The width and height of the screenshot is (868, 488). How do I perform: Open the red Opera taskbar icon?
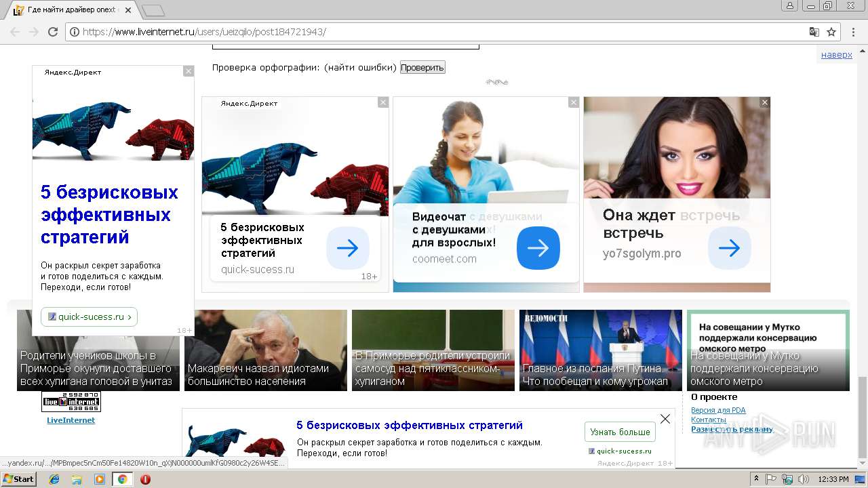pyautogui.click(x=145, y=479)
